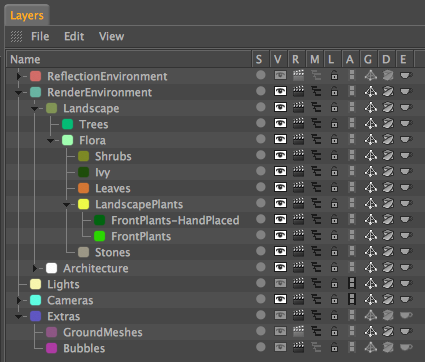Screen dimensions: 425x362
Task: Hide the RenderEnvironment layer
Action: 280,91
